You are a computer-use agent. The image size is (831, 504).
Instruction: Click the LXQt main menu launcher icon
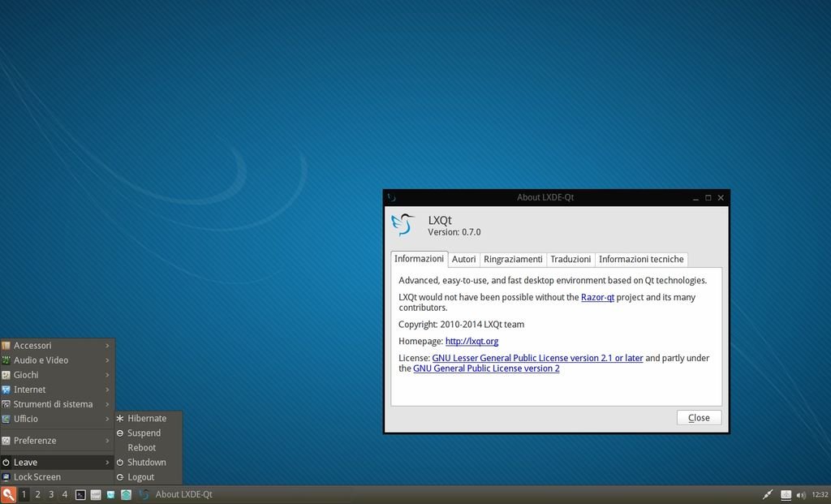[8, 494]
